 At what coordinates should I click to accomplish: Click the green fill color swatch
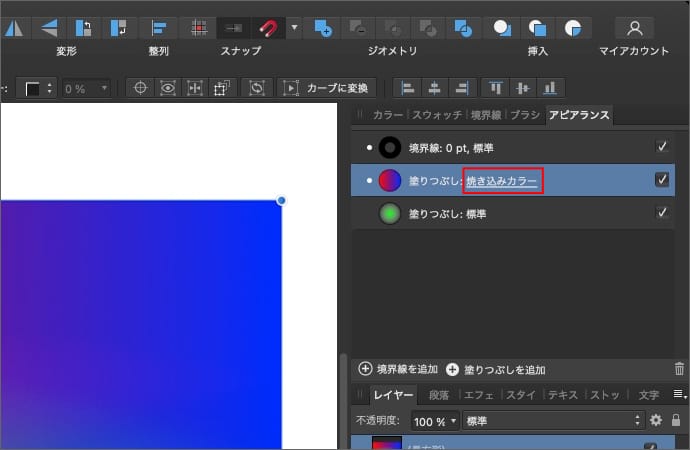[390, 213]
